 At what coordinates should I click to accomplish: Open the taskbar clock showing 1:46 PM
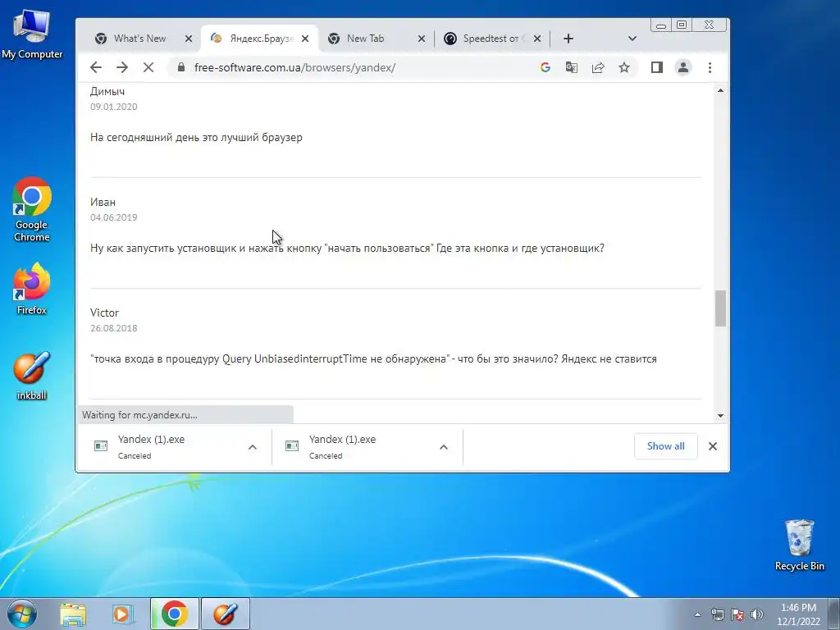[798, 614]
